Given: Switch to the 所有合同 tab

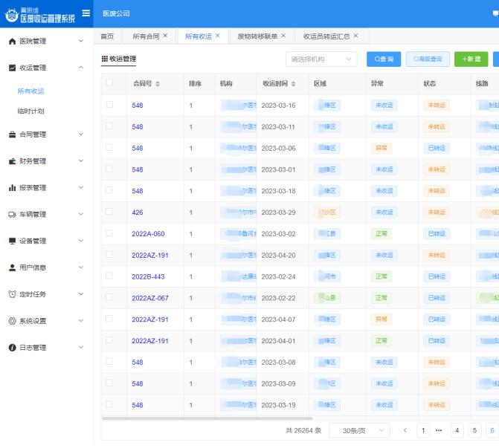Looking at the screenshot, I should tap(149, 36).
